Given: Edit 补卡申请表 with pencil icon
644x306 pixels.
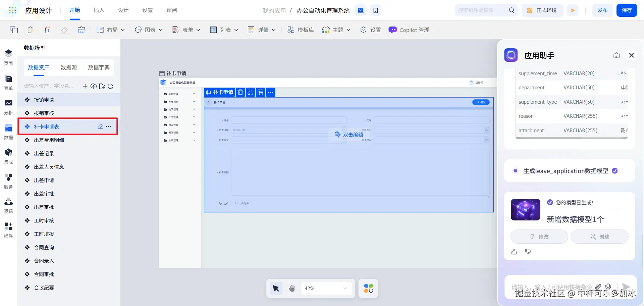Looking at the screenshot, I should (100, 126).
